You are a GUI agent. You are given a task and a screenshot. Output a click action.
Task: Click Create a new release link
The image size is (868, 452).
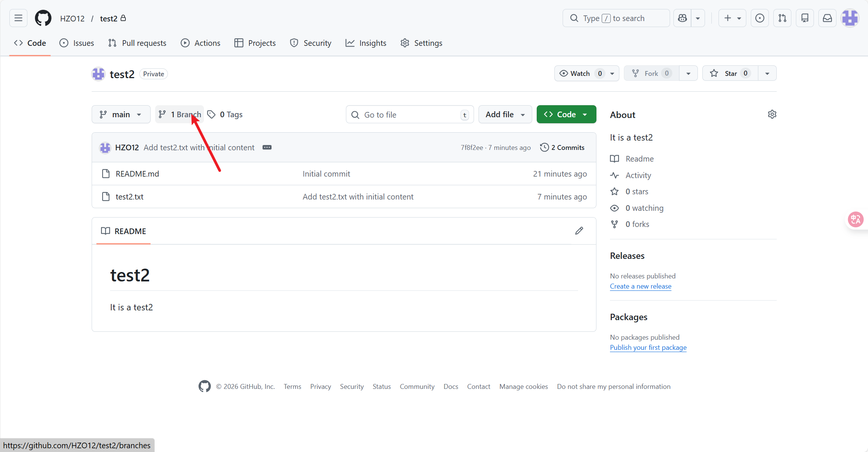tap(640, 286)
